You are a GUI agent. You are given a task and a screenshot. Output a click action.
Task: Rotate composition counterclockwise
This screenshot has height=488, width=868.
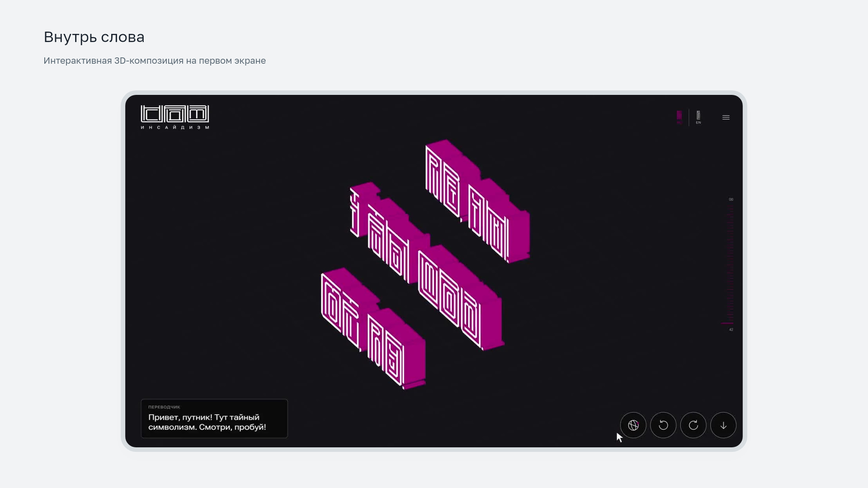pos(663,425)
